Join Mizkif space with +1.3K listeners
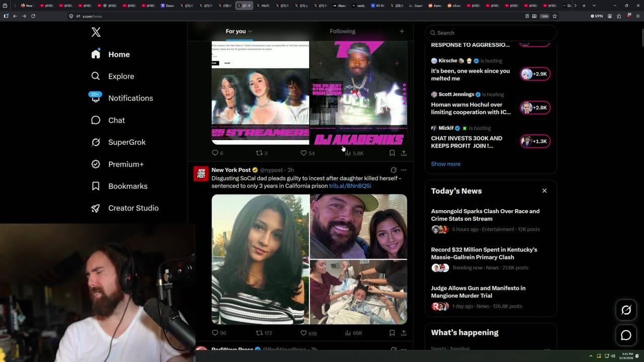This screenshot has width=644, height=362. (x=535, y=141)
